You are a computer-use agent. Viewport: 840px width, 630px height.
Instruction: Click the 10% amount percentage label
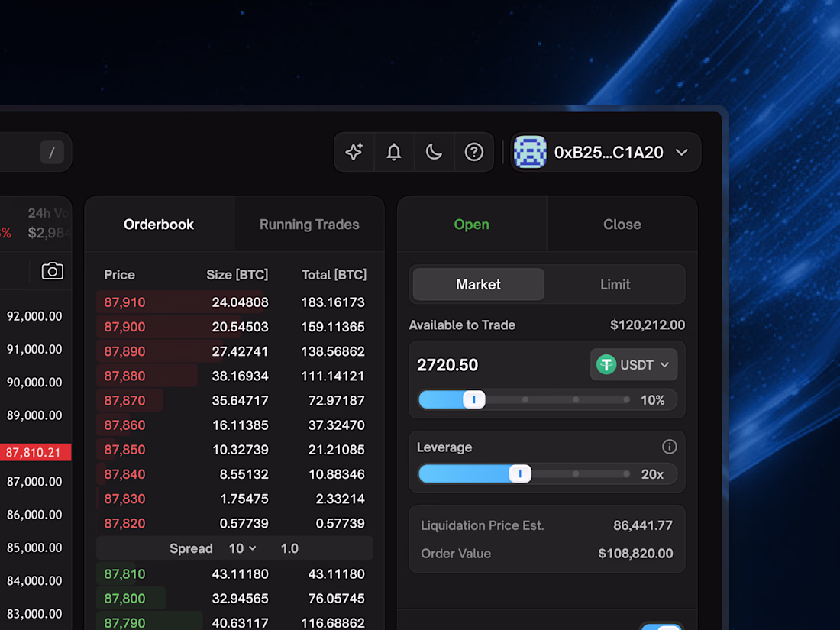coord(652,400)
